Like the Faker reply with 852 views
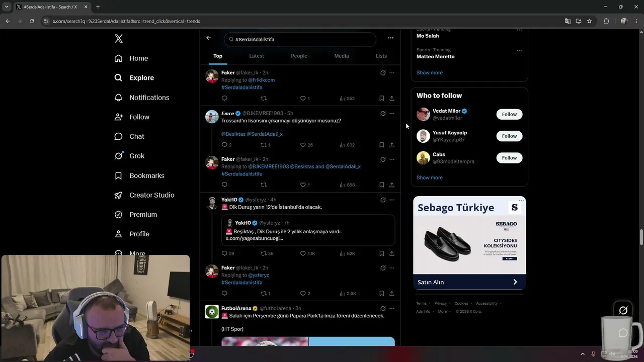 click(x=305, y=99)
